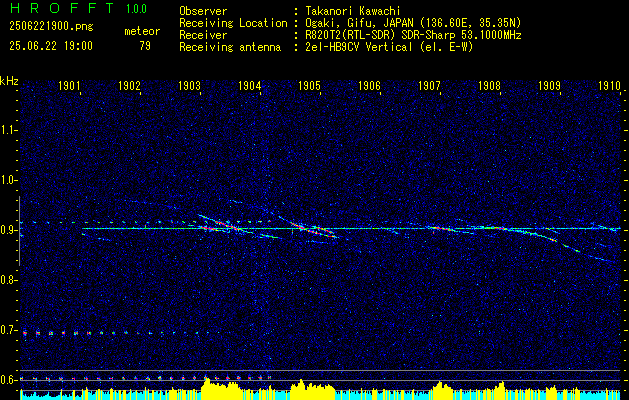Click the 1904 time marker
The height and width of the screenshot is (400, 629).
click(x=250, y=85)
